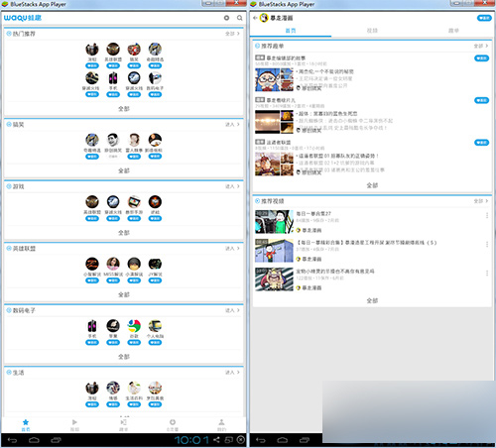This screenshot has height=448, width=496.
Task: Click circled X icon in left bottom bar
Action: (241, 440)
